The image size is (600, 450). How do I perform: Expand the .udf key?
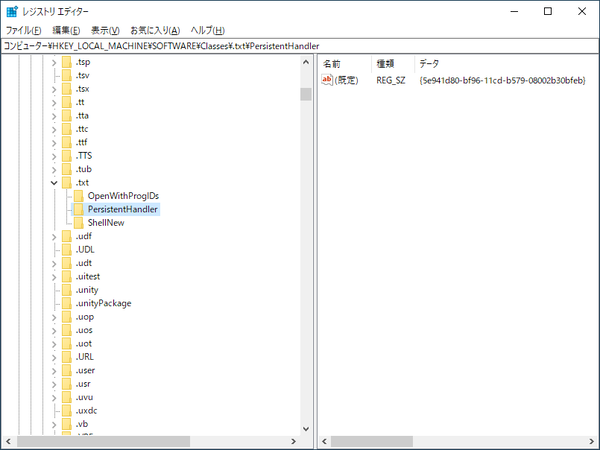[x=54, y=237]
